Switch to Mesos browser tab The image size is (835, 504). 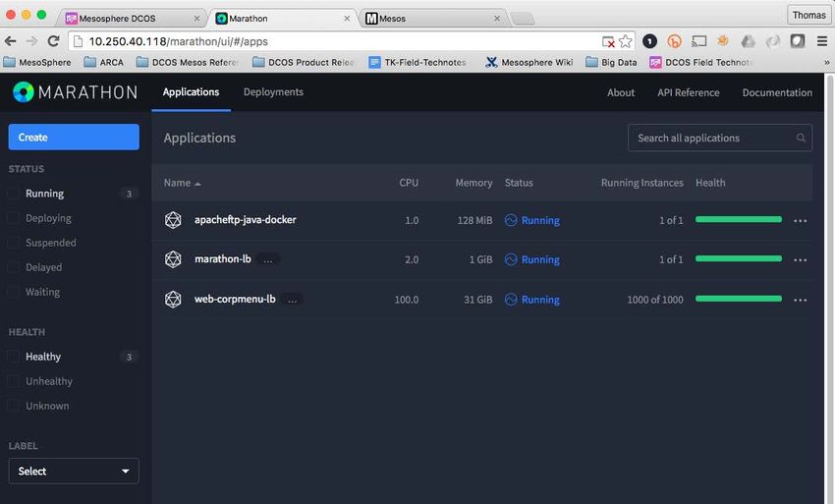(x=433, y=18)
